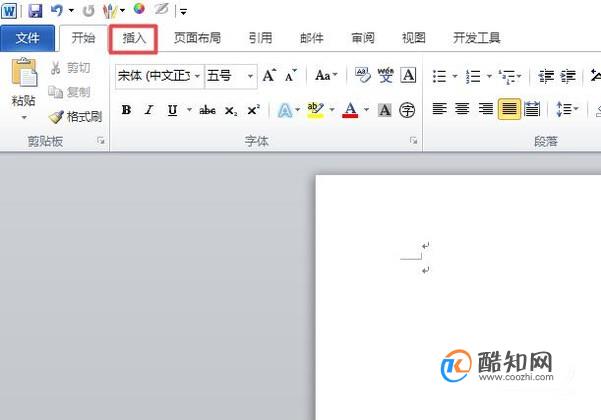The height and width of the screenshot is (420, 601).
Task: Open the 页面布局 (Page Layout) tab
Action: [x=197, y=38]
